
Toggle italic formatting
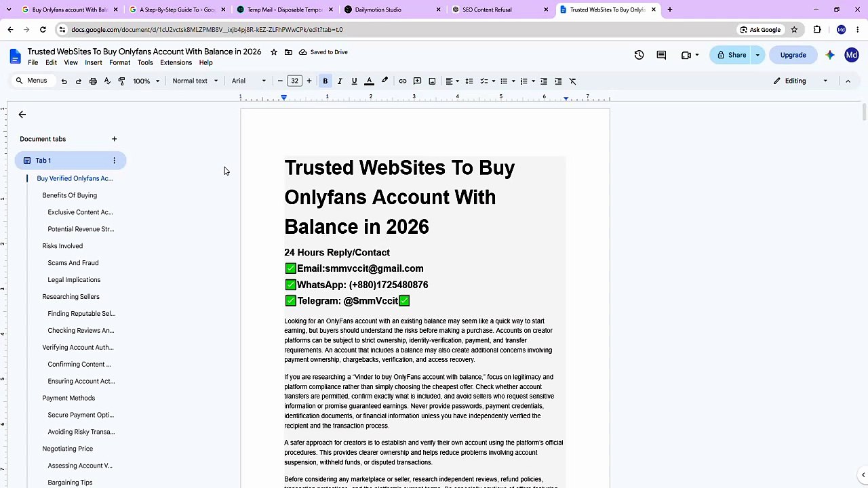(x=340, y=81)
